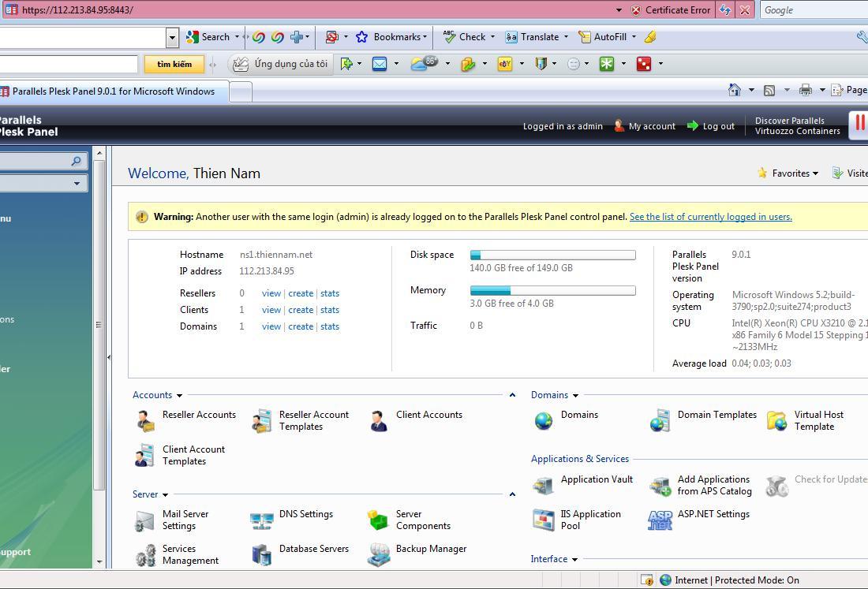Click view next to Resellers
Image resolution: width=868 pixels, height=589 pixels.
point(271,293)
